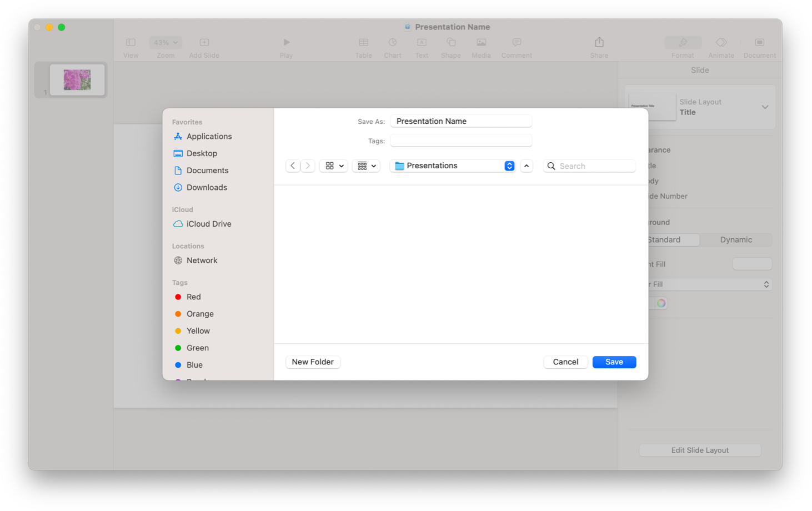The height and width of the screenshot is (511, 812).
Task: Click the Save As name field
Action: [x=461, y=121]
